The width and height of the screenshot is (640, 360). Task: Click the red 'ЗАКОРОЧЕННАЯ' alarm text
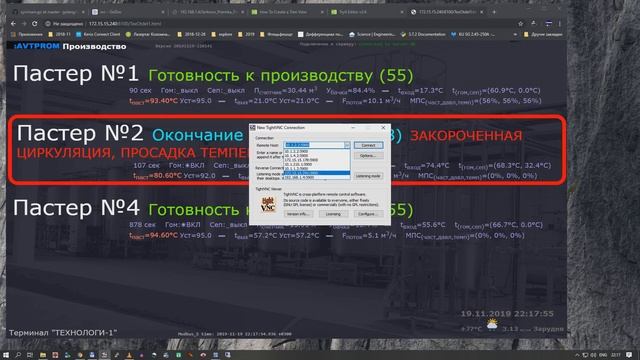[x=466, y=136]
